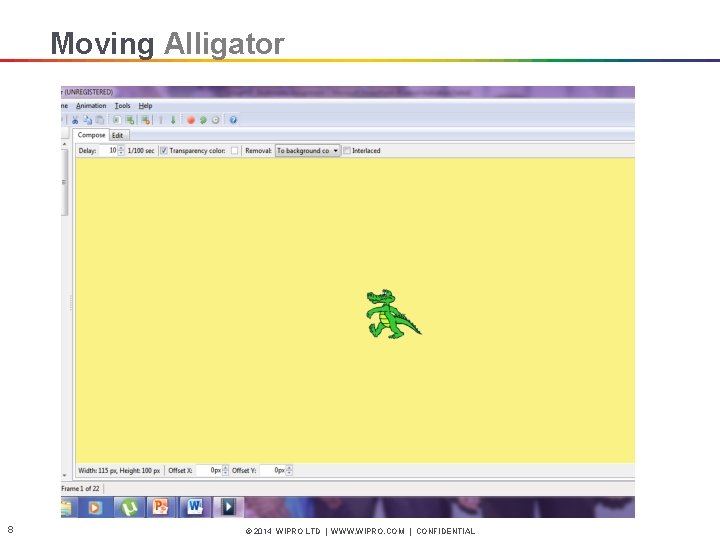Click the clock timer toolbar icon
The image size is (720, 540).
pyautogui.click(x=215, y=120)
